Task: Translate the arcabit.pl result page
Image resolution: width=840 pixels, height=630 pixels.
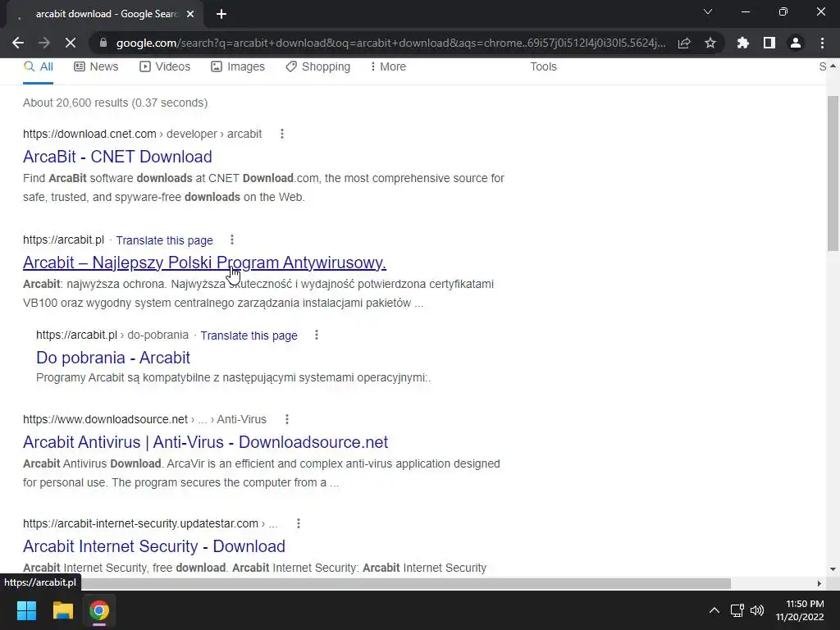Action: tap(164, 240)
